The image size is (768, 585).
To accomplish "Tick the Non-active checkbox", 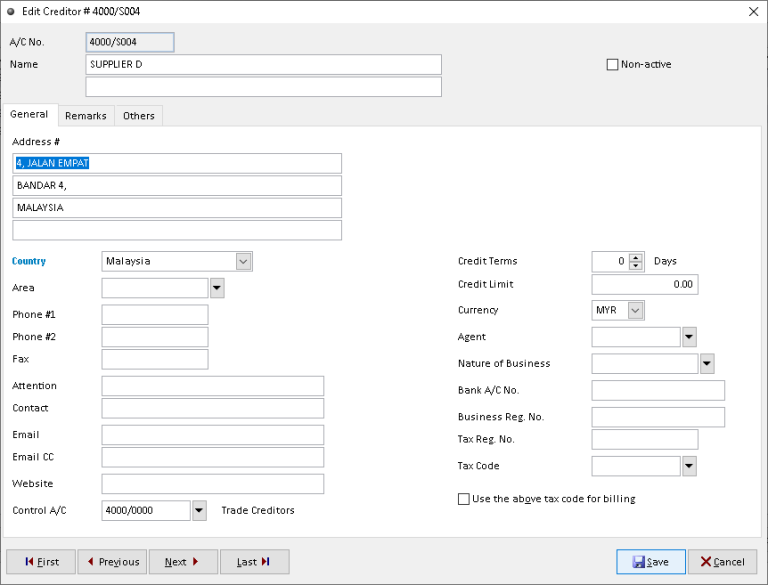I will (x=612, y=64).
